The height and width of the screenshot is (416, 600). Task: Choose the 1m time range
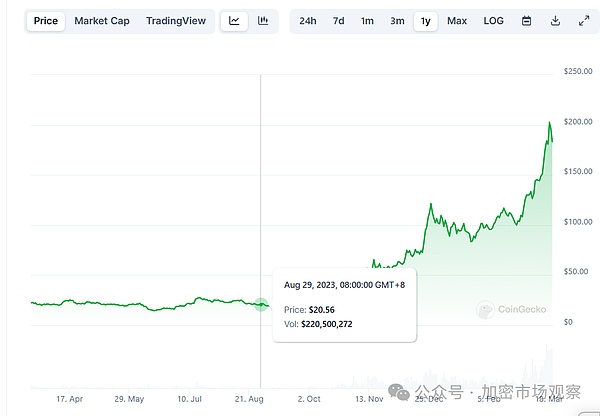(x=368, y=21)
